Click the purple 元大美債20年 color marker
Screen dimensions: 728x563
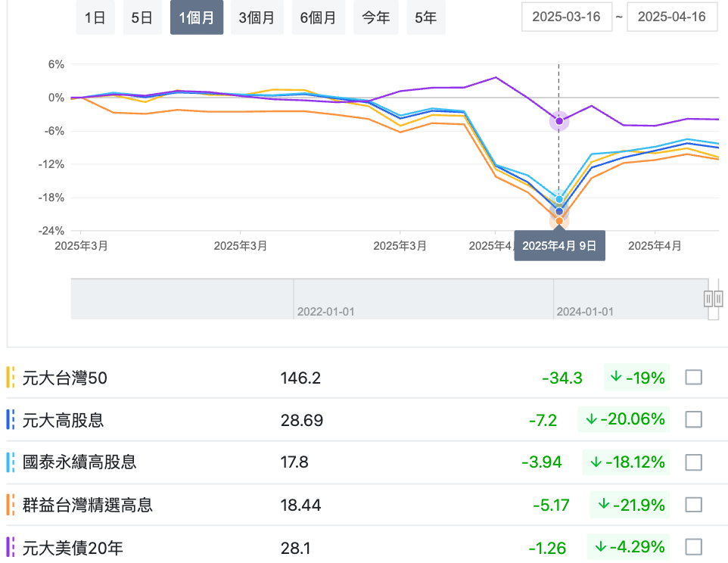coord(11,546)
